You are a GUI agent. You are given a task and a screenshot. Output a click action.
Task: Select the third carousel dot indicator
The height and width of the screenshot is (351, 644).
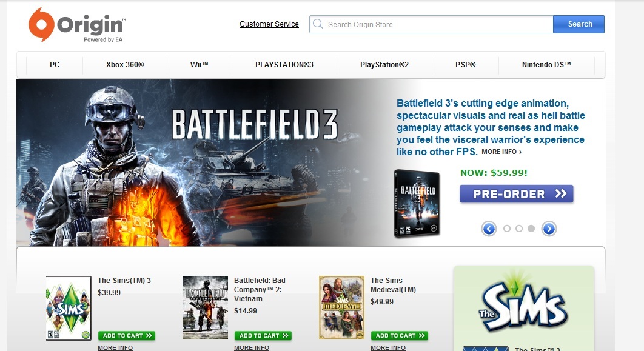531,229
